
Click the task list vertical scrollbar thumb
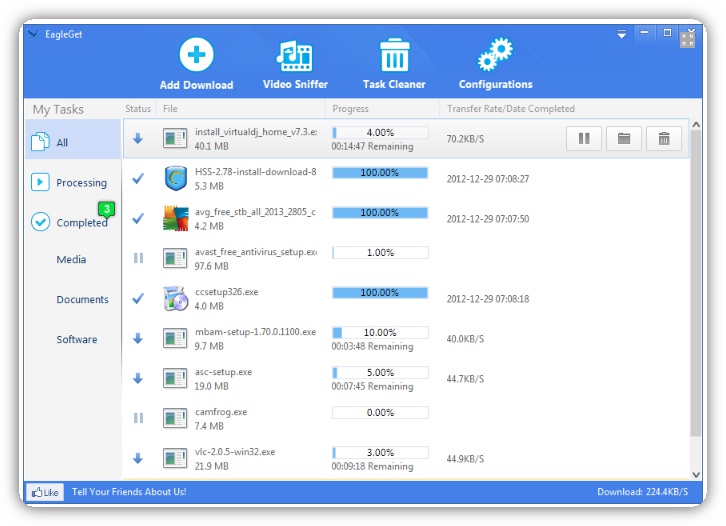tap(695, 283)
